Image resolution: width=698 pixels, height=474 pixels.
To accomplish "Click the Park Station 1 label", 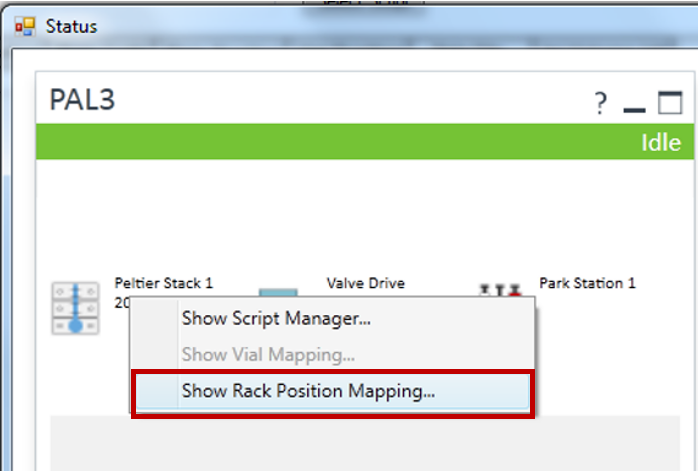I will [587, 283].
